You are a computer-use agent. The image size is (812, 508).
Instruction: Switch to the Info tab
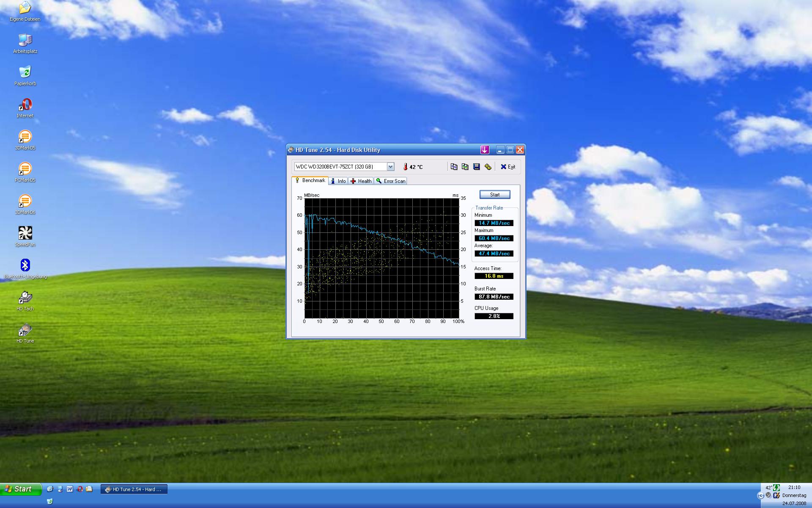338,181
